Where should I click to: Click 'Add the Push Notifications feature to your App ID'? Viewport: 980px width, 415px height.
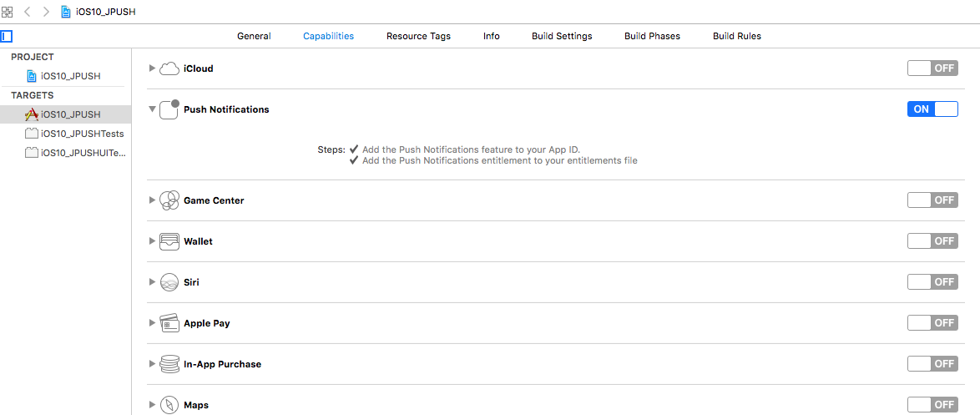tap(472, 150)
